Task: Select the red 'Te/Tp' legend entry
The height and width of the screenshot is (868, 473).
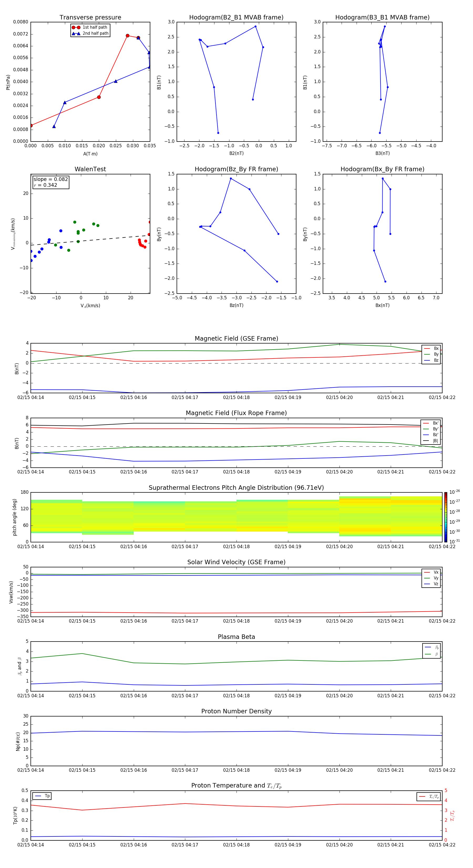Action: [429, 796]
